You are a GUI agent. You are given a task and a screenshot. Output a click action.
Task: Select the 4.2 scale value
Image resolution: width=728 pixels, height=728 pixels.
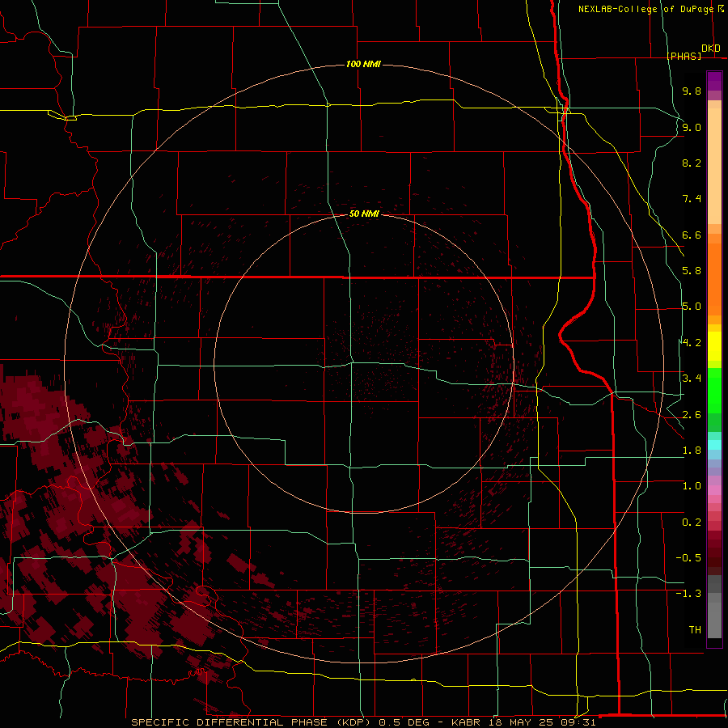(x=692, y=343)
